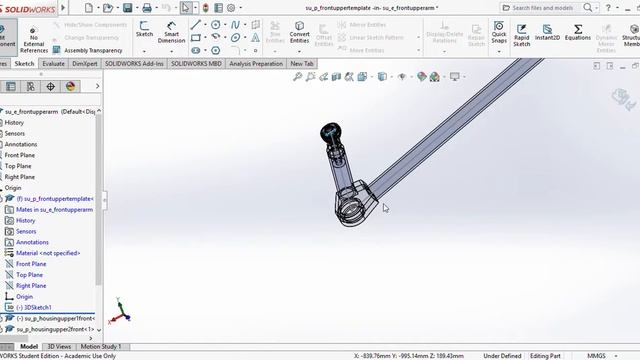Select the Line sketch tool
640x360 pixels.
point(196,25)
